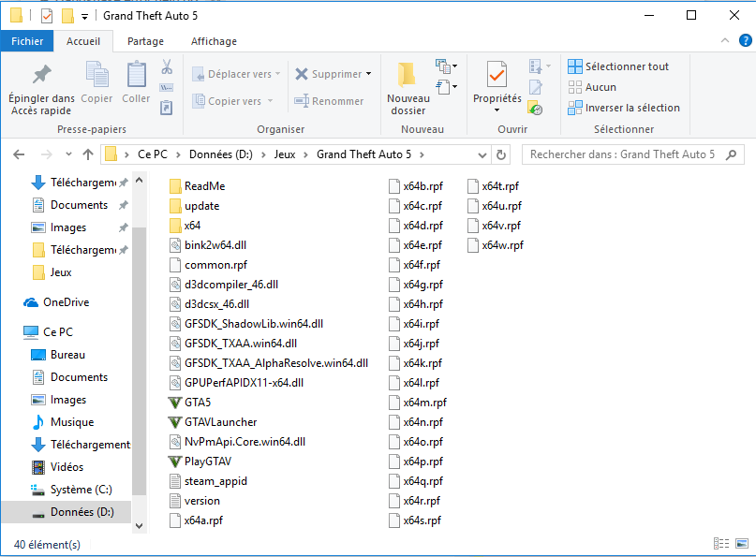Click the edit file icon in Ouvrir group
Viewport: 756px width, 557px height.
pos(536,87)
